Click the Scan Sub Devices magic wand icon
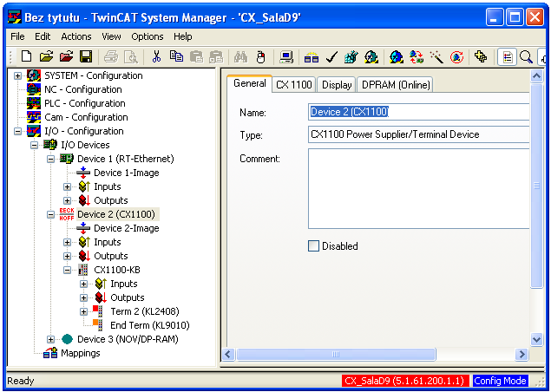This screenshot has width=551, height=392. pyautogui.click(x=436, y=56)
